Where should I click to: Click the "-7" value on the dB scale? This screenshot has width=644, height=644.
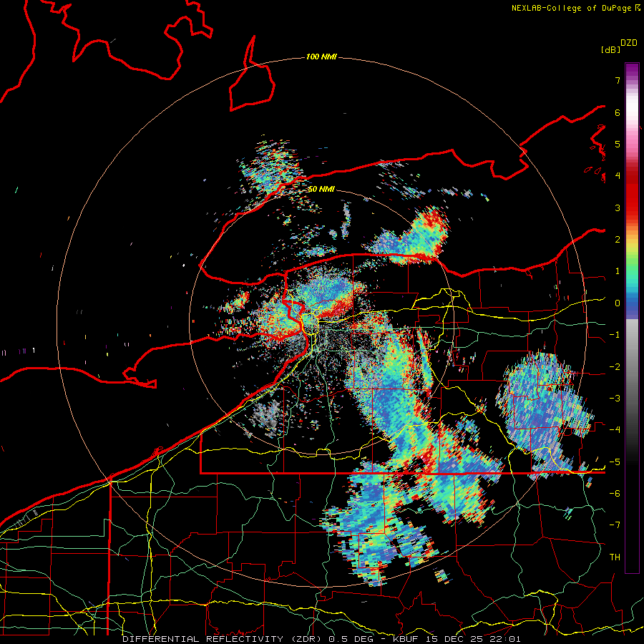coord(615,525)
